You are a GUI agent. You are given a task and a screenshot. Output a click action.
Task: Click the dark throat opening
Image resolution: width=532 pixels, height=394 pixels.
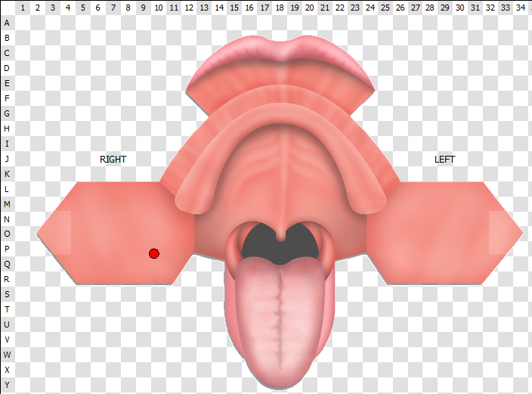[280, 243]
